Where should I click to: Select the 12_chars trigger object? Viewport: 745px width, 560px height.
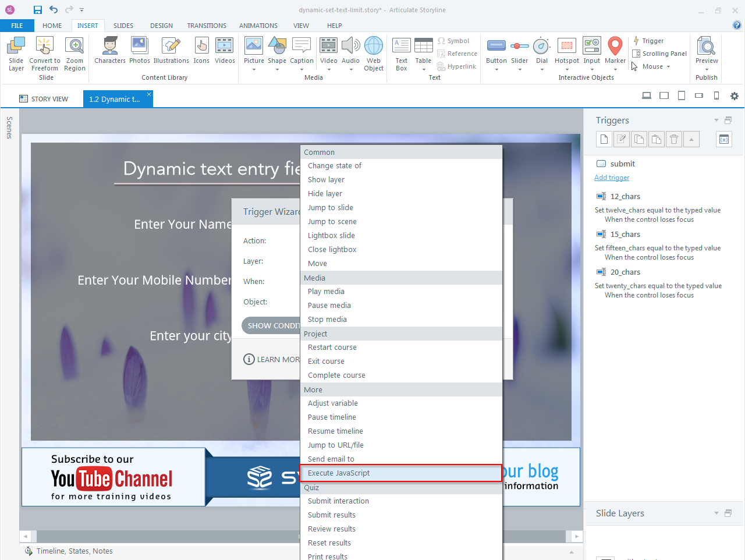click(x=618, y=197)
